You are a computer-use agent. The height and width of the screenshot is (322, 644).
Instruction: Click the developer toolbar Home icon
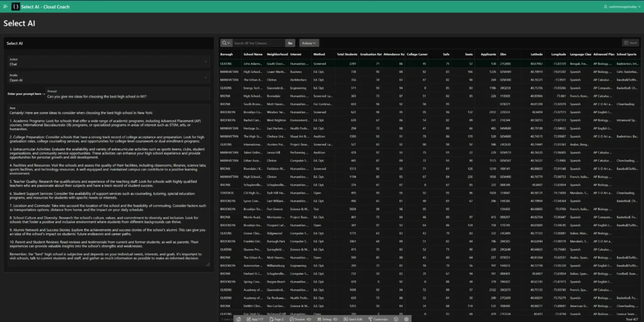238,319
